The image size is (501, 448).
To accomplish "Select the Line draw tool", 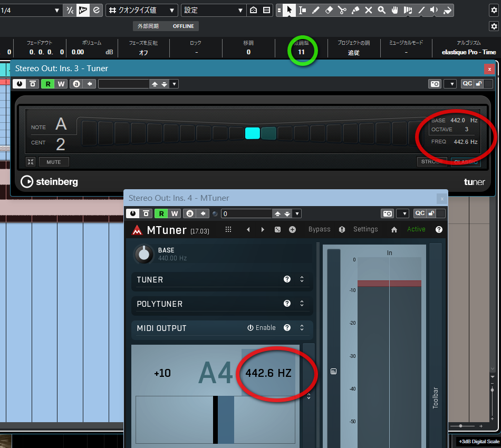I will coord(421,10).
